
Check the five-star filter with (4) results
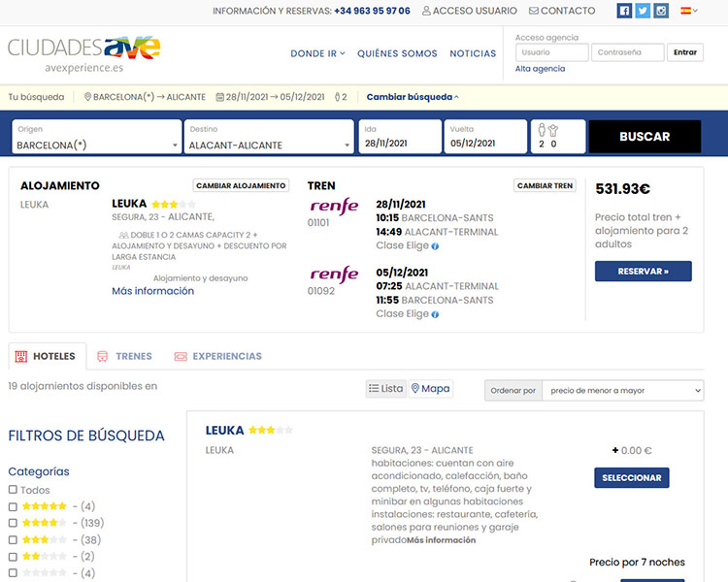[x=13, y=506]
